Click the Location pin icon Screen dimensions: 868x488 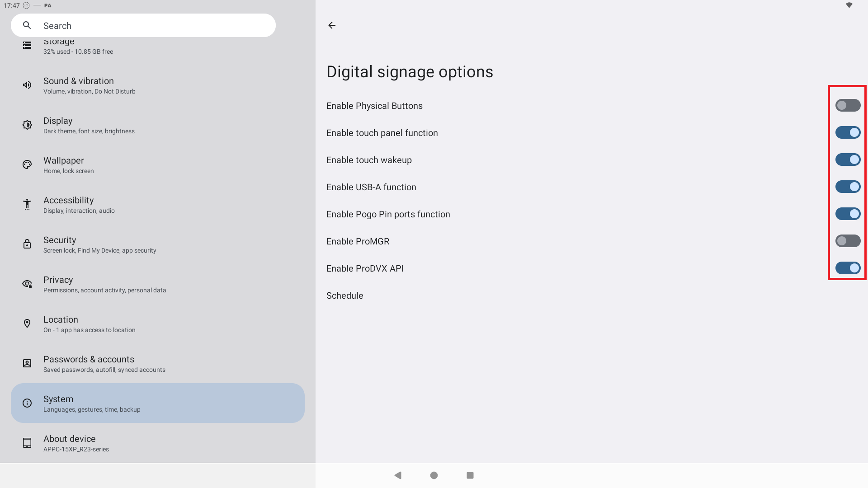pos(27,324)
